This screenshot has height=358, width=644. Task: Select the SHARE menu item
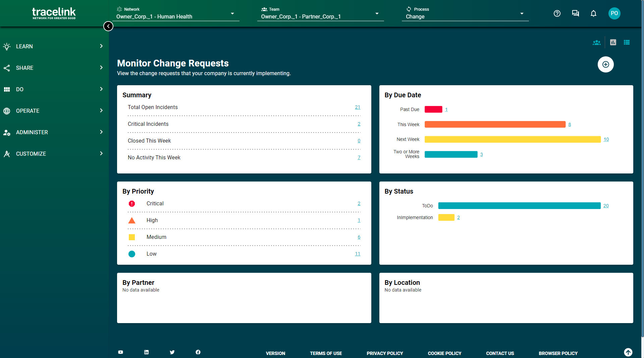(54, 68)
